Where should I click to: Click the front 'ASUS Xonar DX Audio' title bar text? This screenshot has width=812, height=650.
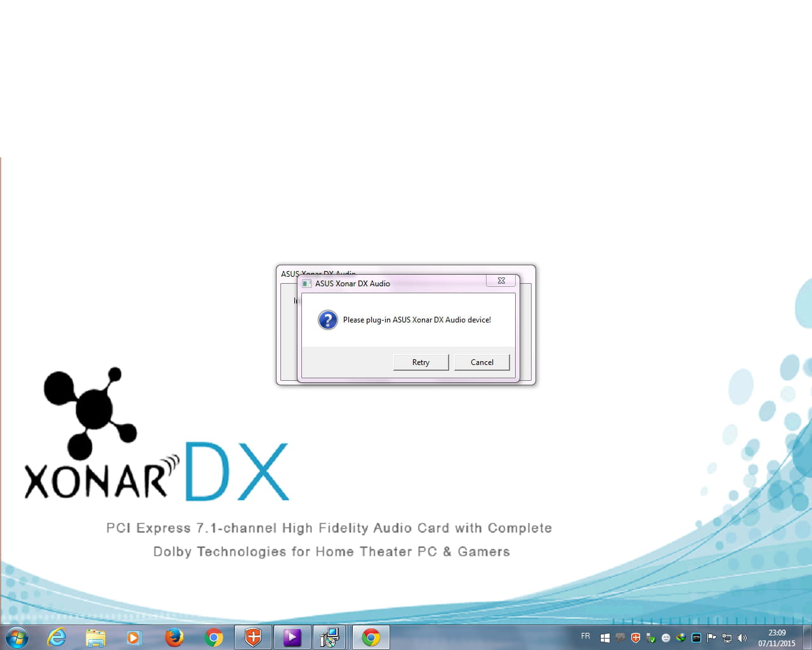353,284
